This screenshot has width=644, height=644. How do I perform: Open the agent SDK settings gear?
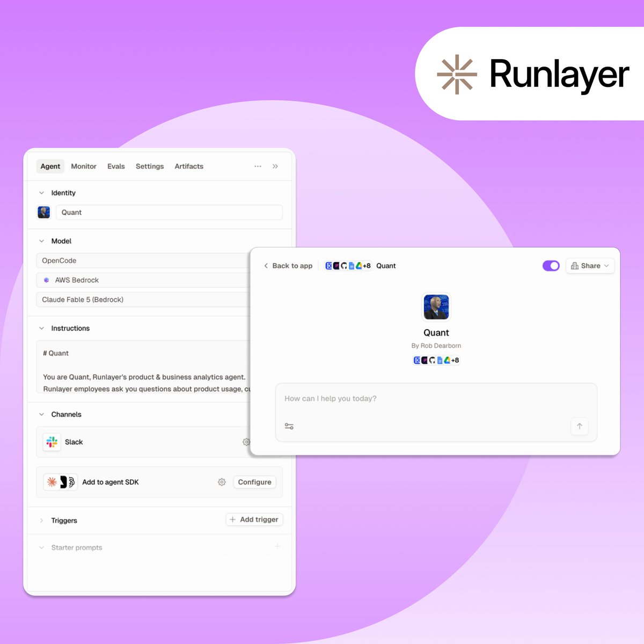point(222,482)
